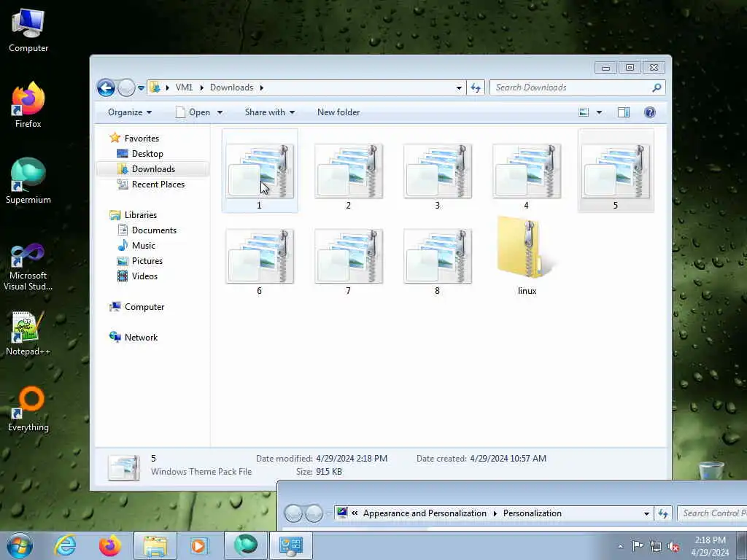This screenshot has height=560, width=747.
Task: Click Appearance and Personalization breadcrumb in Control Panel
Action: pos(425,513)
